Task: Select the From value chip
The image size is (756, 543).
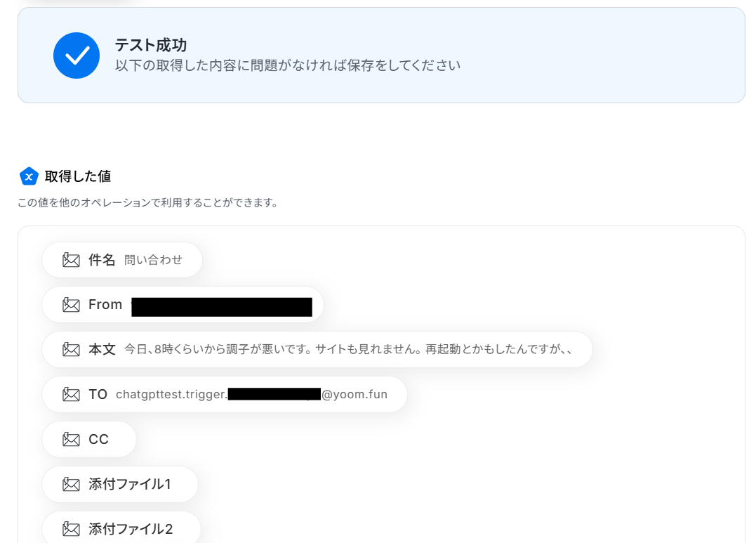Action: pyautogui.click(x=183, y=305)
